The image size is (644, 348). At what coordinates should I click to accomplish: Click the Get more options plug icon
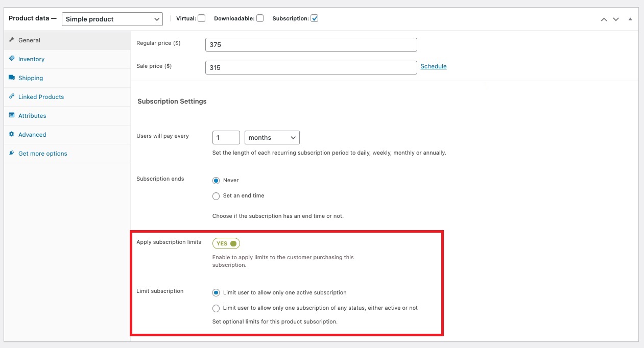click(x=12, y=153)
